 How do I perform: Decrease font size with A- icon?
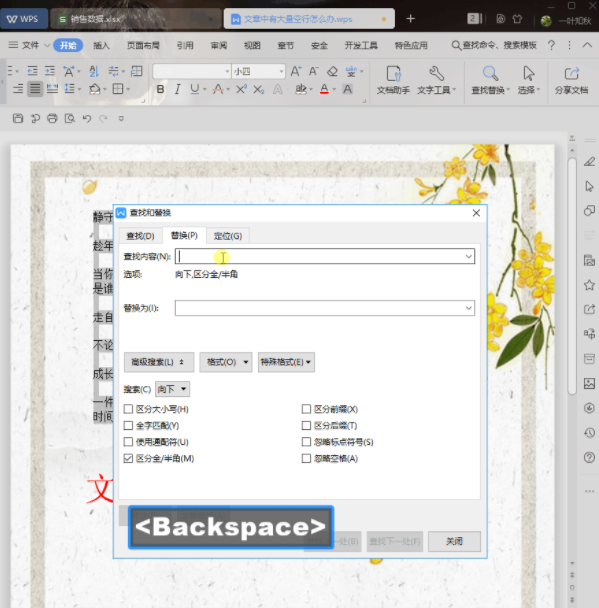point(313,71)
